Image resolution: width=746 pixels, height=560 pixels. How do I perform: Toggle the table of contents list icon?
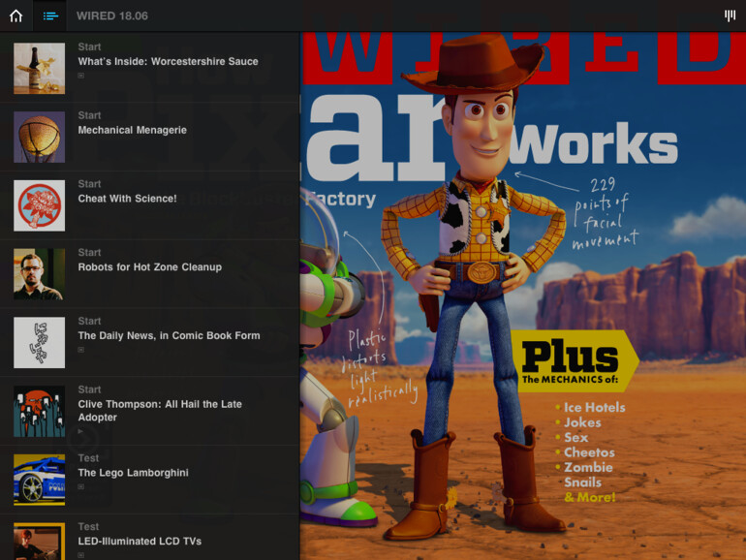point(50,16)
